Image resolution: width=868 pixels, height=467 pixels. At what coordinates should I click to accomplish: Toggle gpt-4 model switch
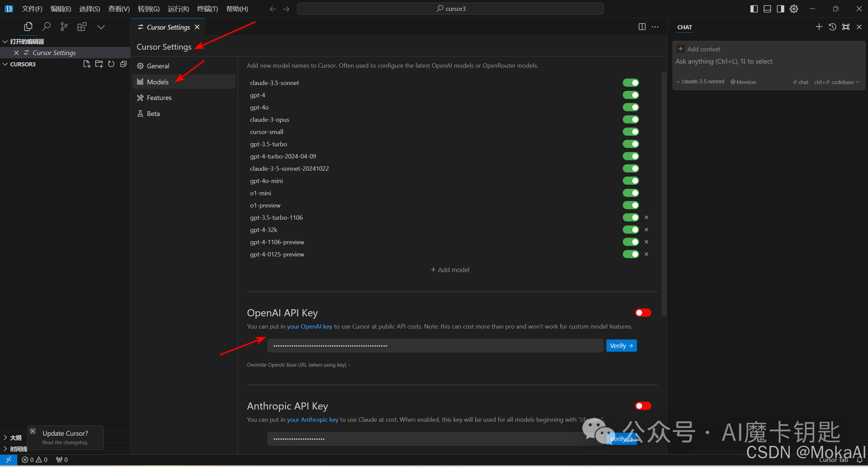(631, 95)
